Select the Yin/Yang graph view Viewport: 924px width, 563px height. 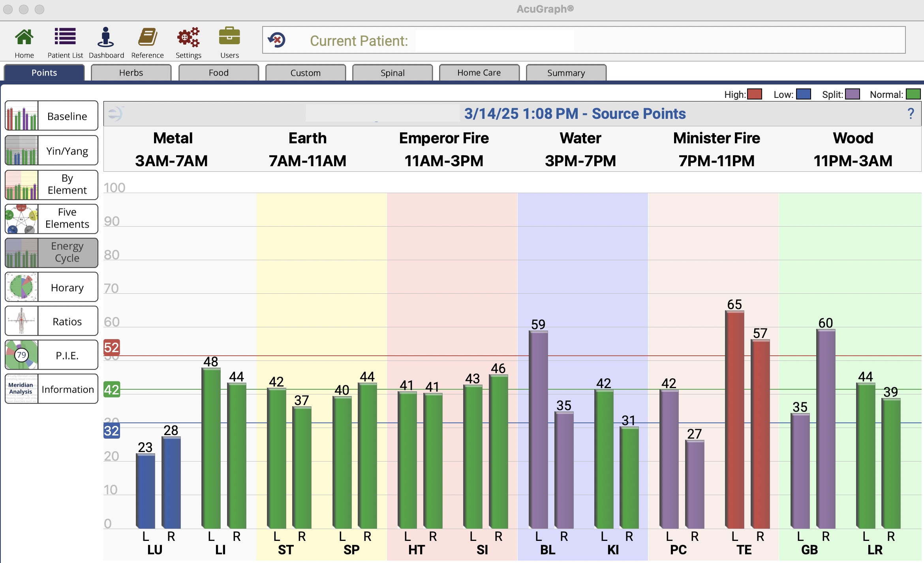coord(52,150)
